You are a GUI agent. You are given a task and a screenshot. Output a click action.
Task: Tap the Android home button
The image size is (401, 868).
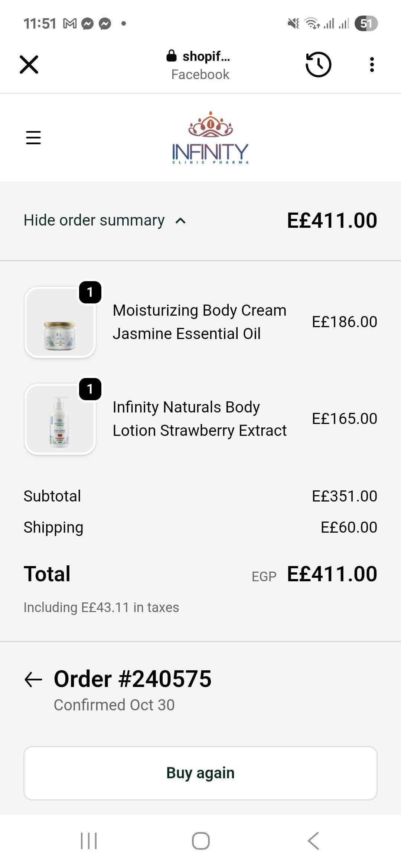pos(200,841)
